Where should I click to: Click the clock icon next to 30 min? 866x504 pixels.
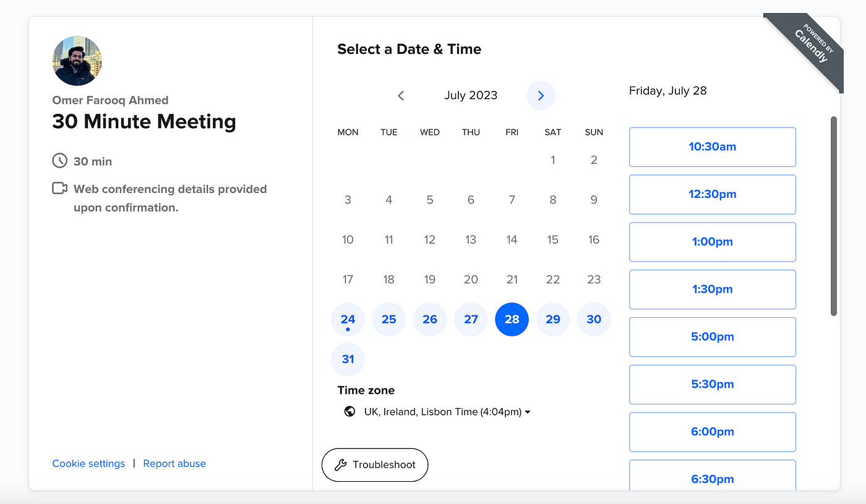click(59, 161)
